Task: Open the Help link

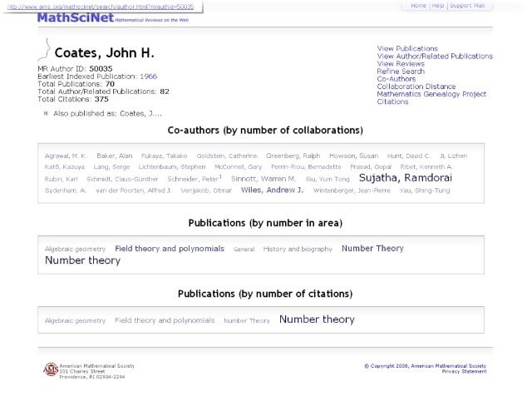Action: pyautogui.click(x=438, y=6)
